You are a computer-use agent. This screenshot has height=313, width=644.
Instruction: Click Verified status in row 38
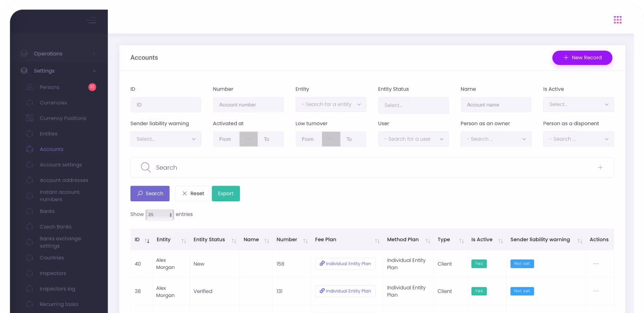point(203,291)
